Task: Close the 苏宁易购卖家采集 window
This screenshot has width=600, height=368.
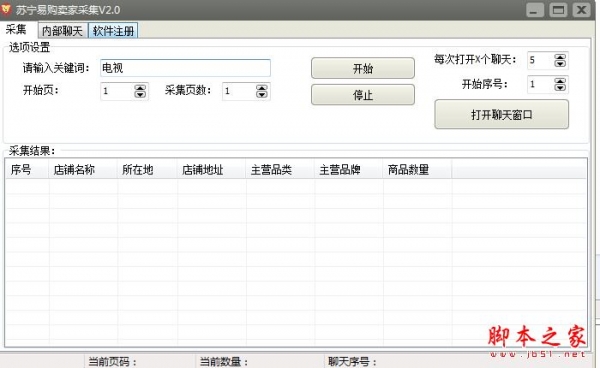Action: pyautogui.click(x=581, y=10)
